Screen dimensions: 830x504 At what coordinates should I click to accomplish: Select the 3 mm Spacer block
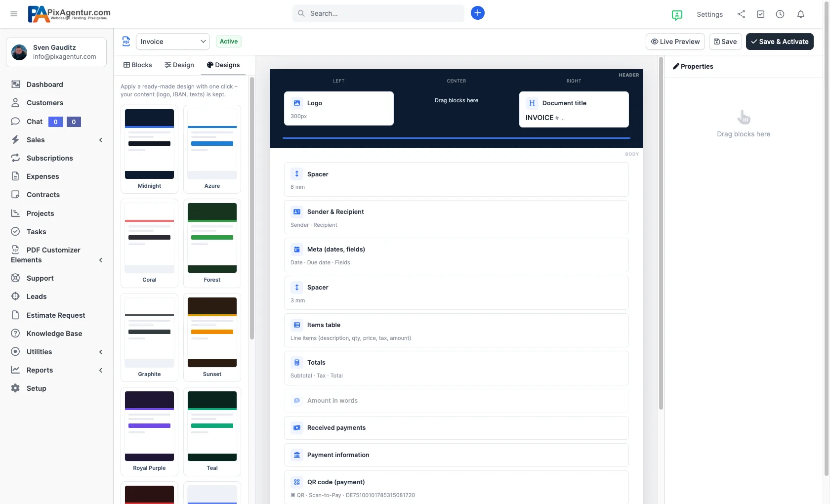point(456,293)
